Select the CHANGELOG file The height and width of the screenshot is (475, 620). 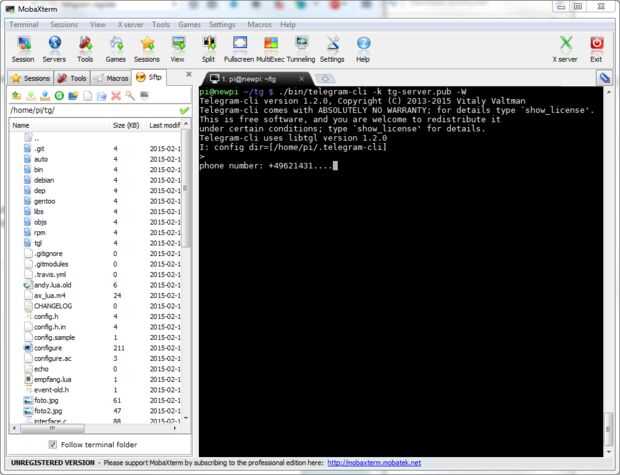pyautogui.click(x=53, y=306)
